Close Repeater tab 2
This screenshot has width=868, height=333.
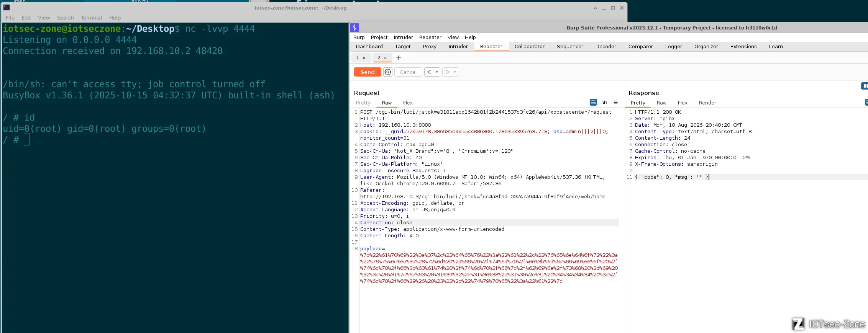click(385, 58)
